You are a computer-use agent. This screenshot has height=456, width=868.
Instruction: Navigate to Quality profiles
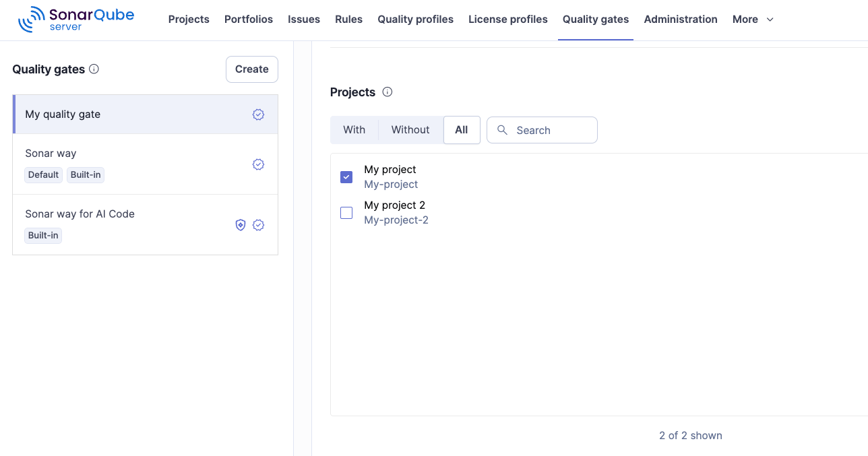pos(416,20)
